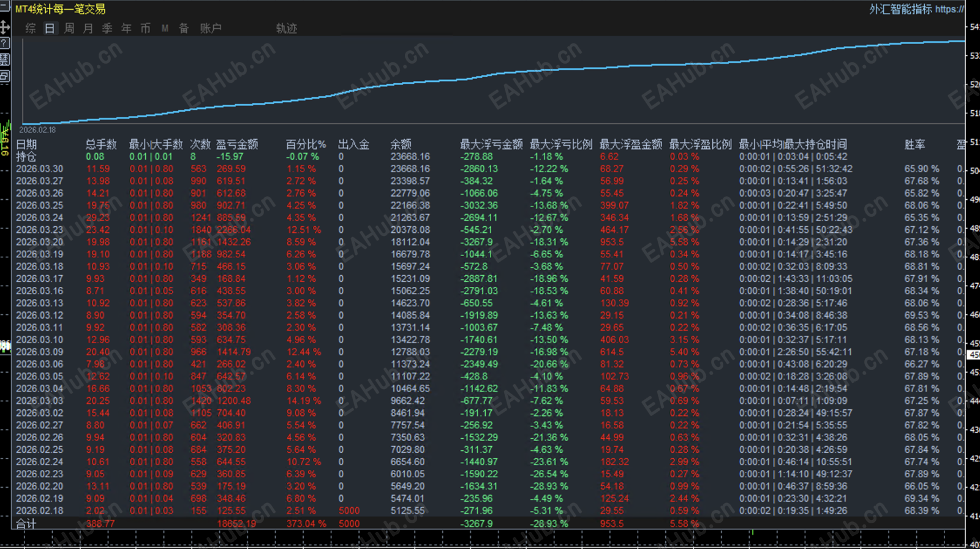The image size is (980, 549).
Task: Open the question mark help icon
Action: pyautogui.click(x=4, y=43)
